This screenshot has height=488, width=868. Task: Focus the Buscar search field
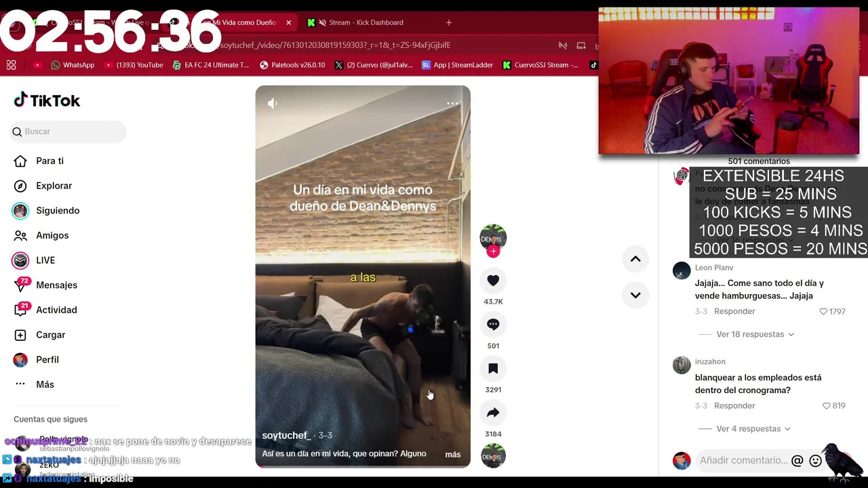coord(68,131)
